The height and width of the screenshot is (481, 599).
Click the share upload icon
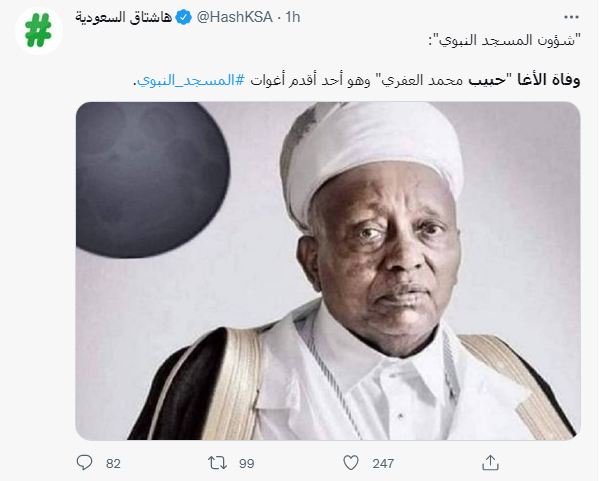tap(490, 463)
